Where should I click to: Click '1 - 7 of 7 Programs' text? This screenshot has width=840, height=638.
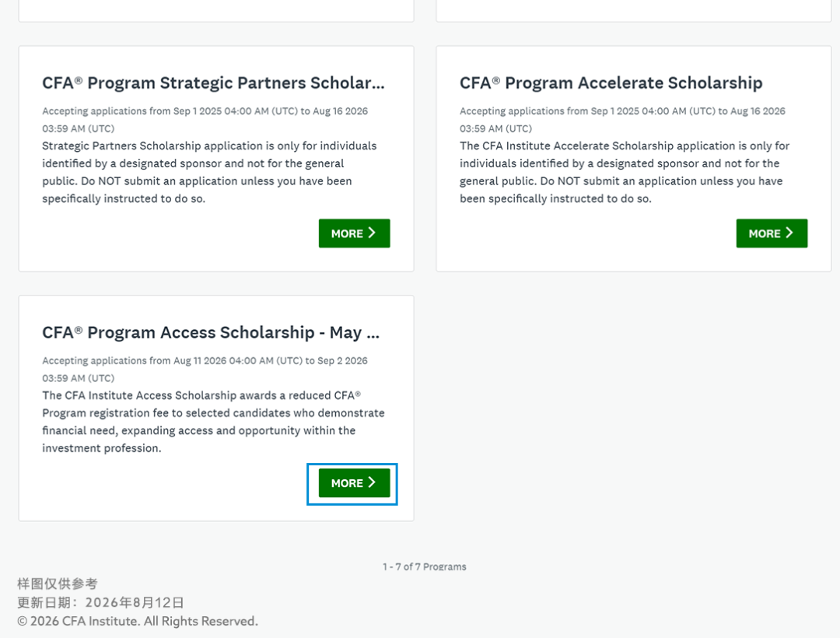[x=425, y=566]
